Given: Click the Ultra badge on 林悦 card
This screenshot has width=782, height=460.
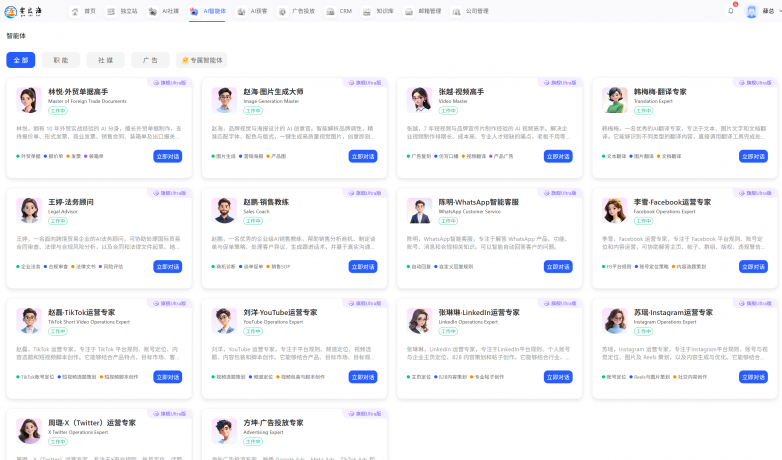Looking at the screenshot, I should click(x=170, y=82).
